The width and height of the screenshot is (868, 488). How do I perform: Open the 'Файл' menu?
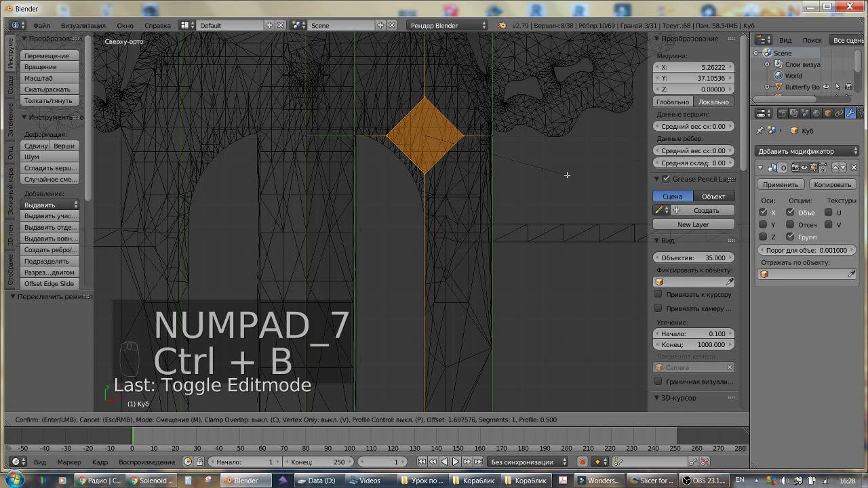click(41, 25)
